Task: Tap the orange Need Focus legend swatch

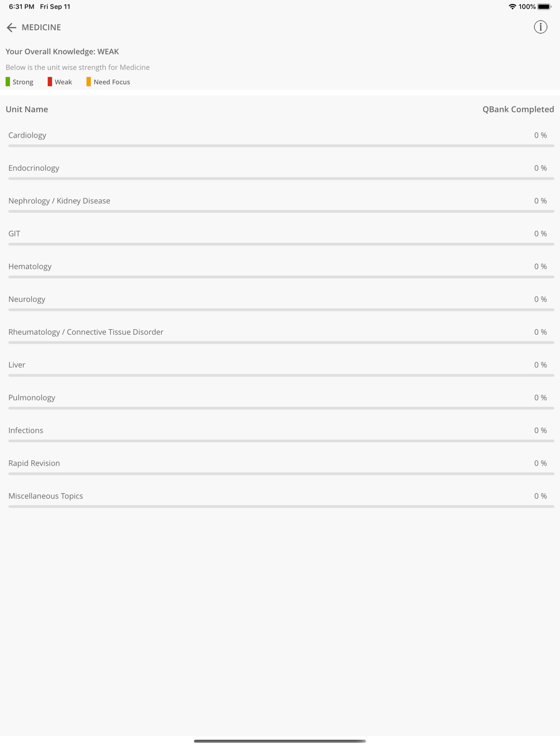Action: pos(88,82)
